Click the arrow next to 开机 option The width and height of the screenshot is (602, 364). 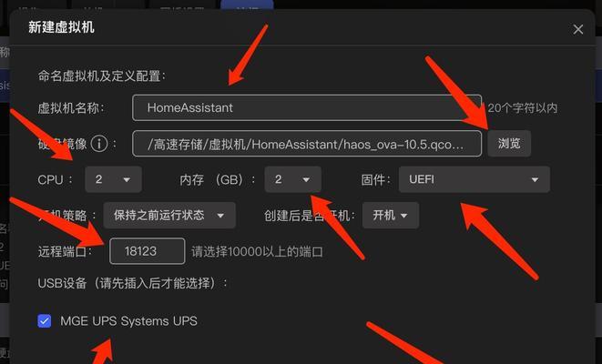(403, 216)
